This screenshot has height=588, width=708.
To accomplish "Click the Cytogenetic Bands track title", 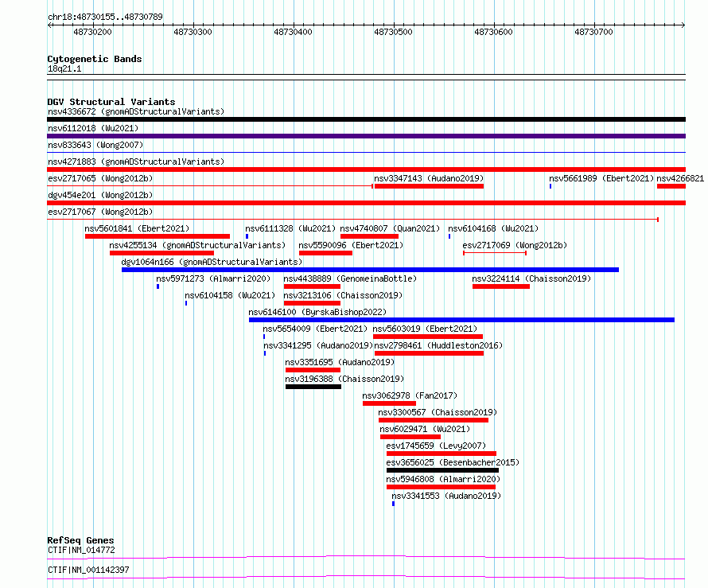I will [x=95, y=59].
